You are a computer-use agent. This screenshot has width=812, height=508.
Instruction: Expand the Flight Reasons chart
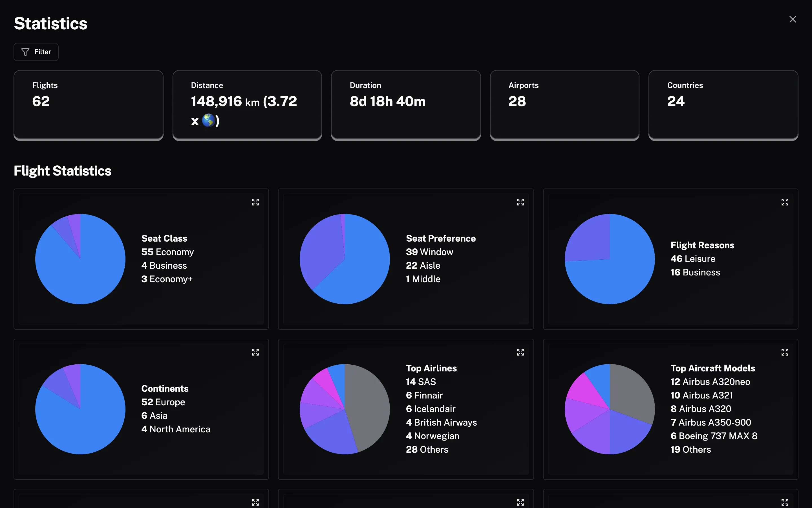click(784, 202)
